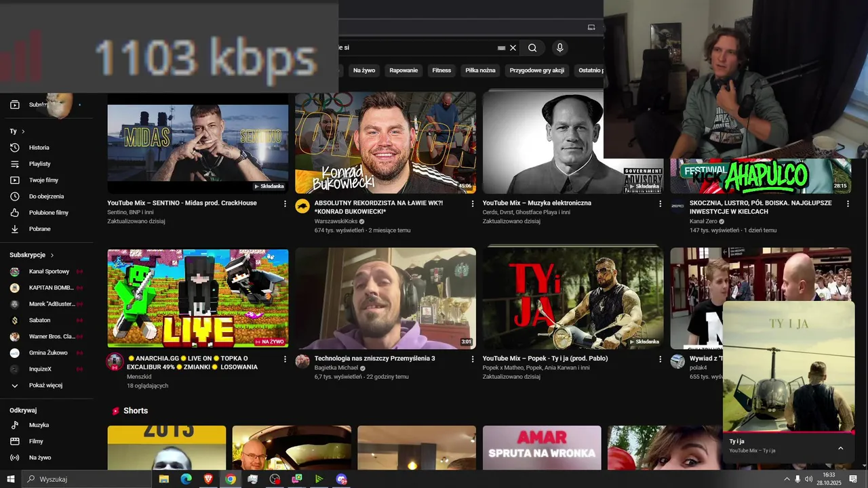Open the virtual keyboard icon in search box
This screenshot has height=488, width=868.
pos(501,48)
